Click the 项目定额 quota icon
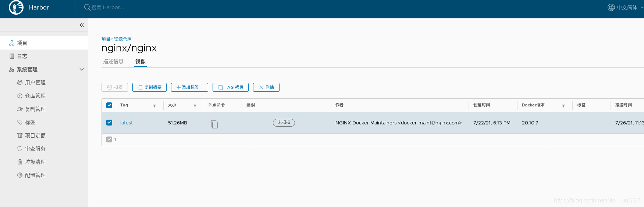This screenshot has height=207, width=644. (20, 135)
